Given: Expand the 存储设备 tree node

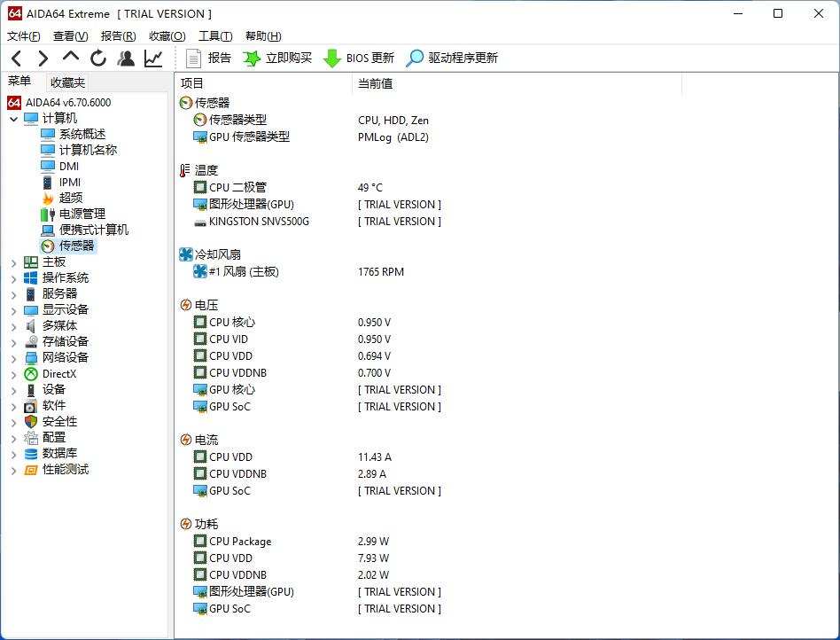Looking at the screenshot, I should pos(13,341).
